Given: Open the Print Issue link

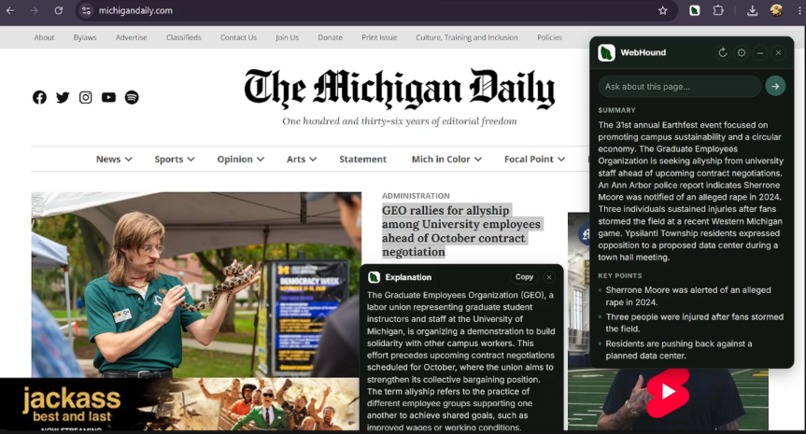Looking at the screenshot, I should pos(379,38).
